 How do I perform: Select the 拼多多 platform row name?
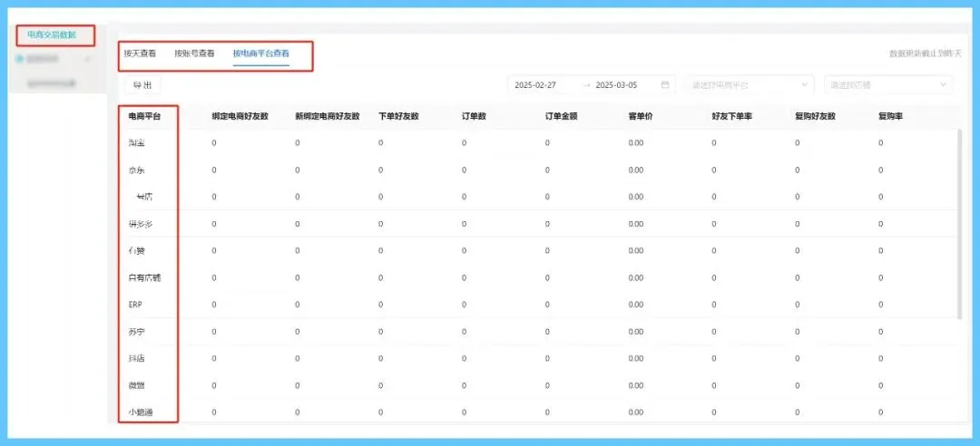click(x=140, y=224)
